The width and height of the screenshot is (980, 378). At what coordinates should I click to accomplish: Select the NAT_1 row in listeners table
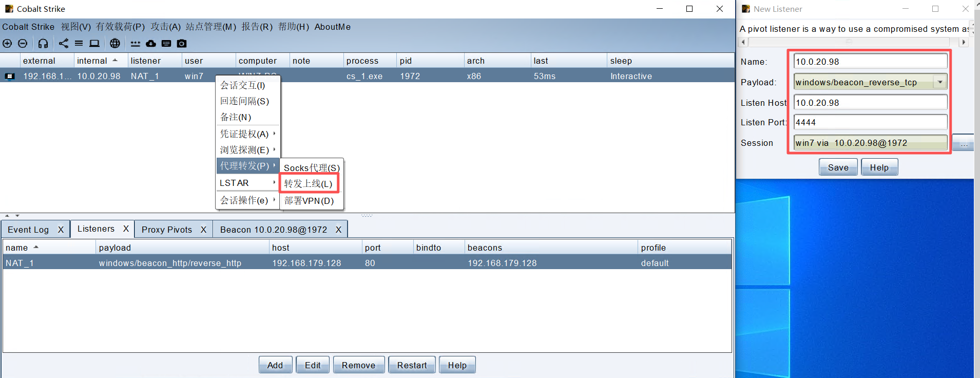pos(367,263)
